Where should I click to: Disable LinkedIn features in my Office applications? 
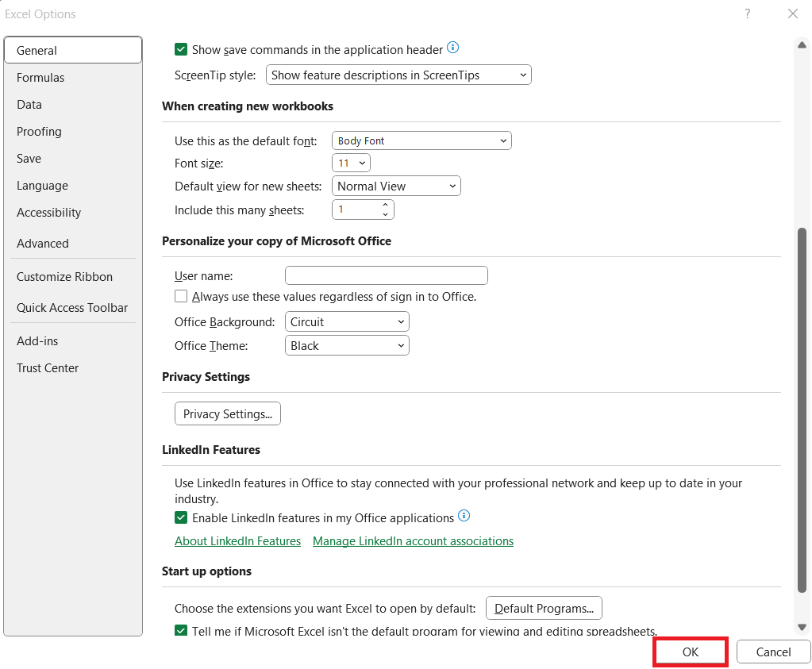tap(181, 517)
